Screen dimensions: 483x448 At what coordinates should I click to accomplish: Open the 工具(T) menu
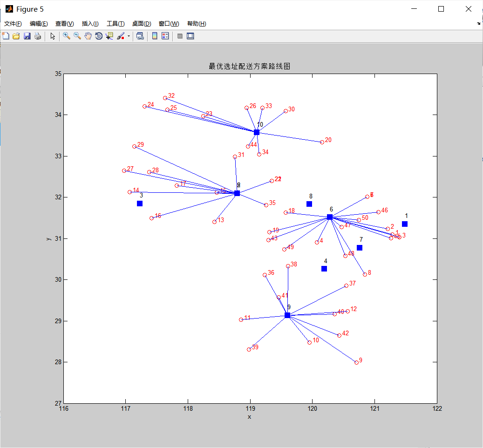click(116, 24)
